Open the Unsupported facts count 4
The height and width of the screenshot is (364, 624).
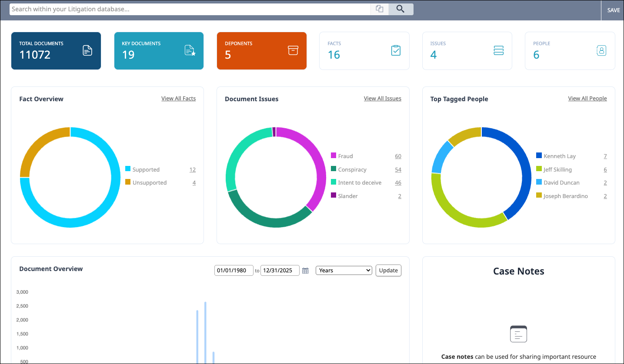pyautogui.click(x=194, y=183)
